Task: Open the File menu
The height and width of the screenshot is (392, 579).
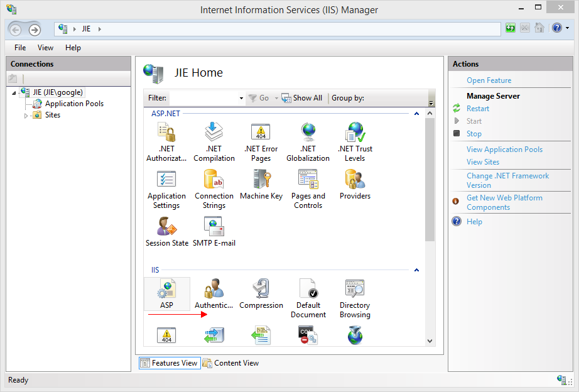Action: [x=20, y=48]
